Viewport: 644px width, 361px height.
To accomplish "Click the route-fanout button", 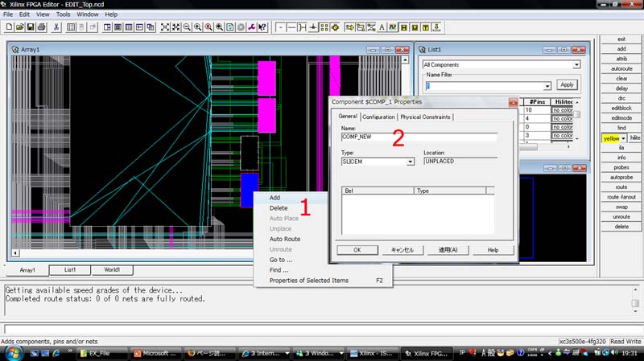I will [x=621, y=197].
